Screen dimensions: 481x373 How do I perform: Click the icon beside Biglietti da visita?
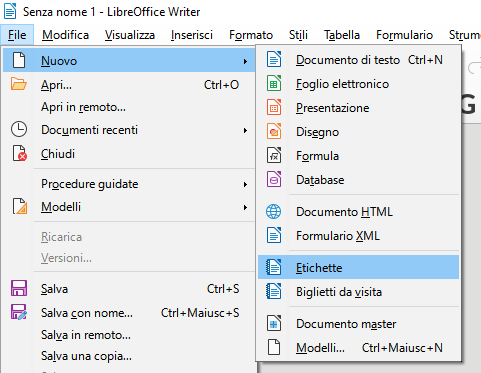[x=274, y=292]
